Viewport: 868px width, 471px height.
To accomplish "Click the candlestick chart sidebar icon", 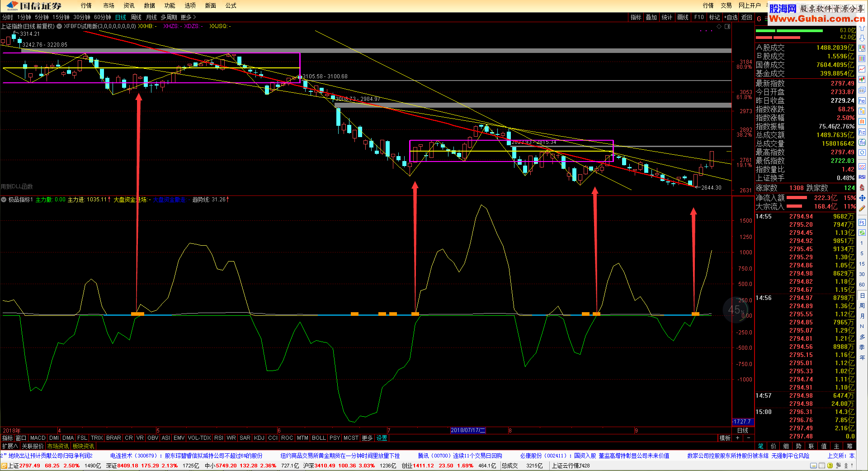I will [x=862, y=80].
